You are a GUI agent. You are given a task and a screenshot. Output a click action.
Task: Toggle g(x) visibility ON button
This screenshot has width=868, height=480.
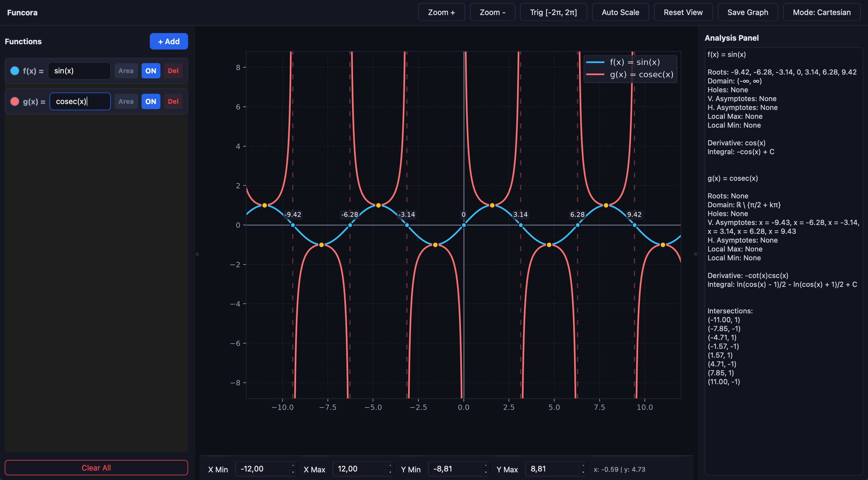[x=151, y=101]
